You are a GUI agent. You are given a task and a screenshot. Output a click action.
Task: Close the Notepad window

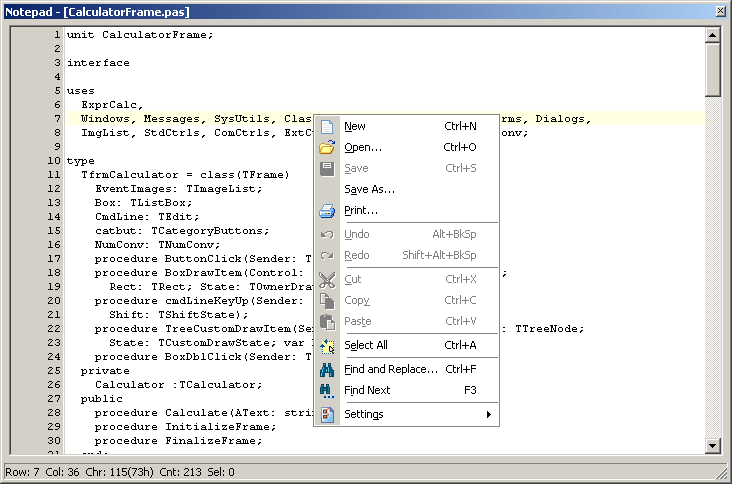(721, 11)
